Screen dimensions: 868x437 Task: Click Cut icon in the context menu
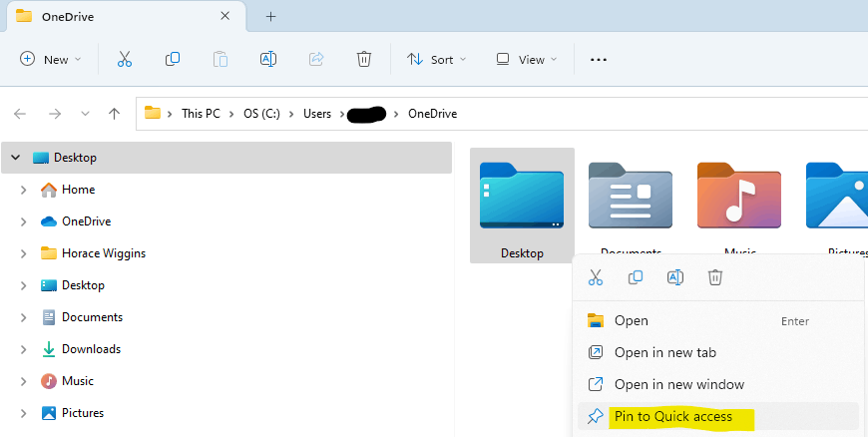[x=595, y=277]
